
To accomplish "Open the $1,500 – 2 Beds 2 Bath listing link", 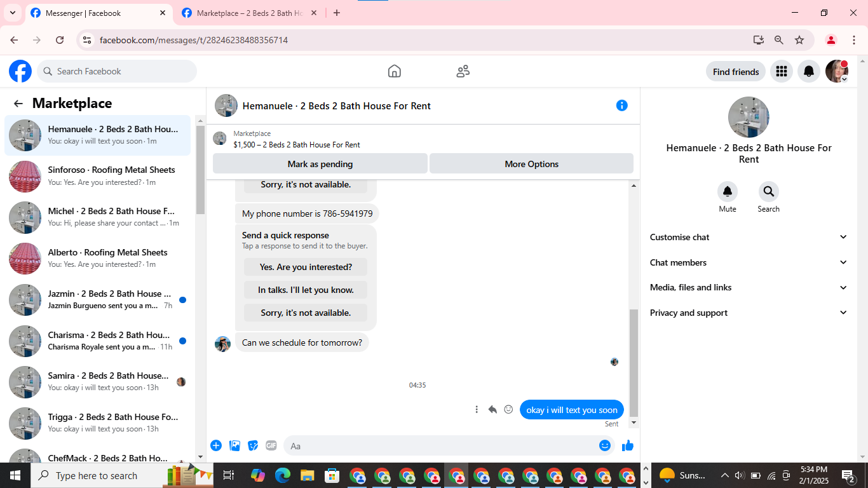I will 297,145.
